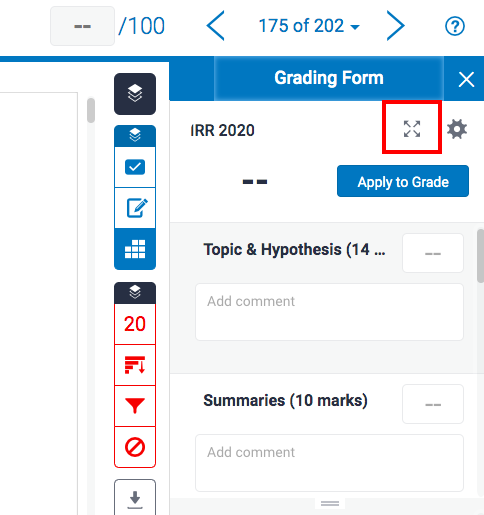Expand the grading form to full size
This screenshot has height=515, width=484.
tap(412, 129)
